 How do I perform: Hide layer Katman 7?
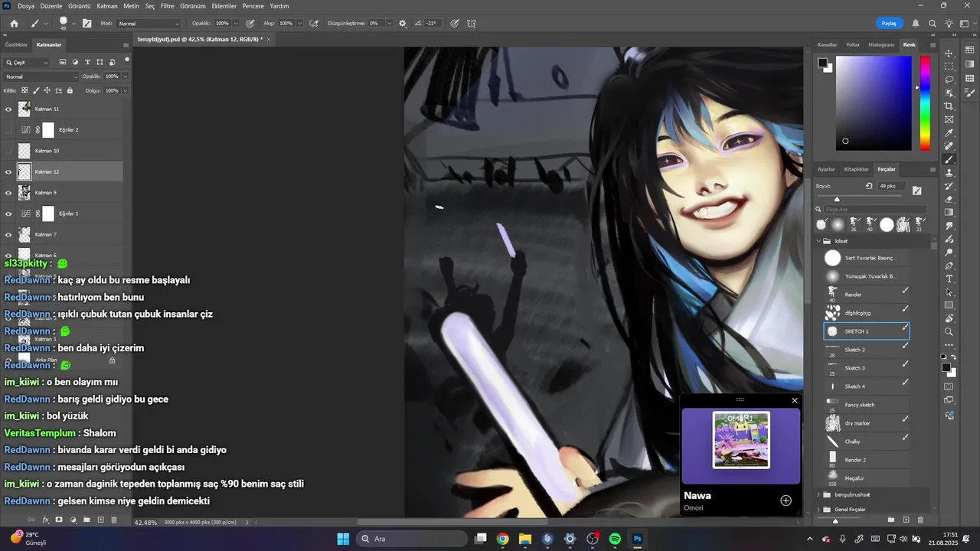click(x=8, y=235)
